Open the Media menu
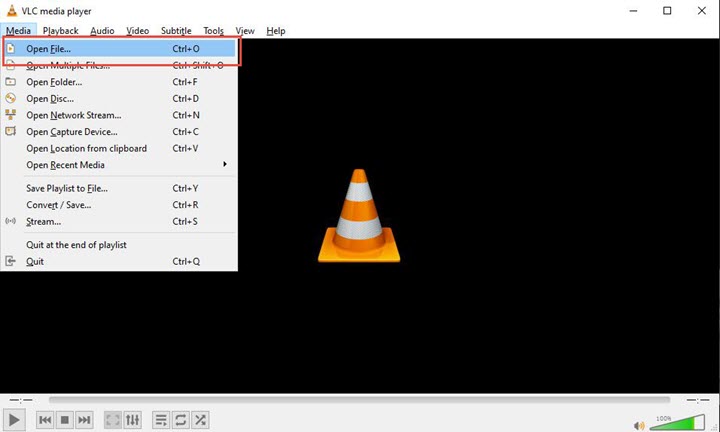 (x=18, y=31)
